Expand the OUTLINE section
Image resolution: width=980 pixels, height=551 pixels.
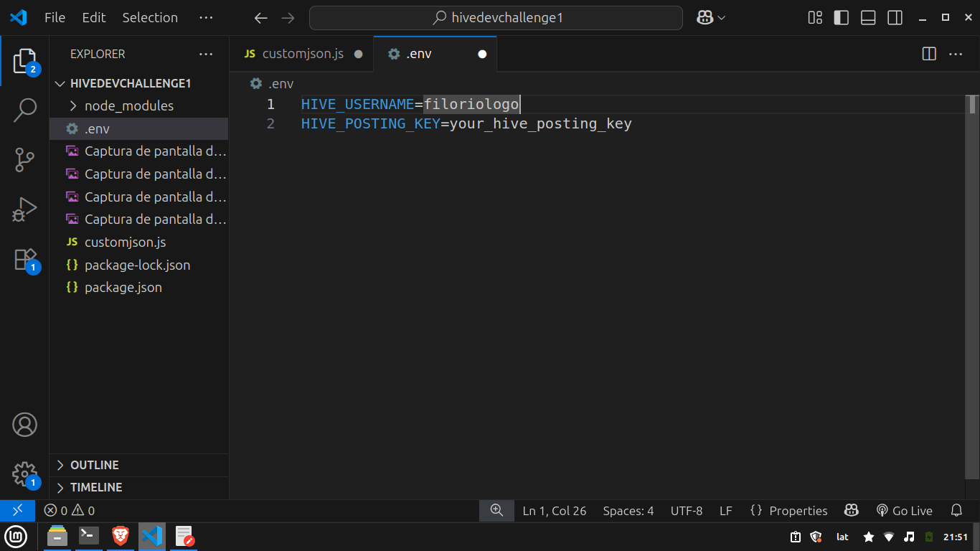94,465
